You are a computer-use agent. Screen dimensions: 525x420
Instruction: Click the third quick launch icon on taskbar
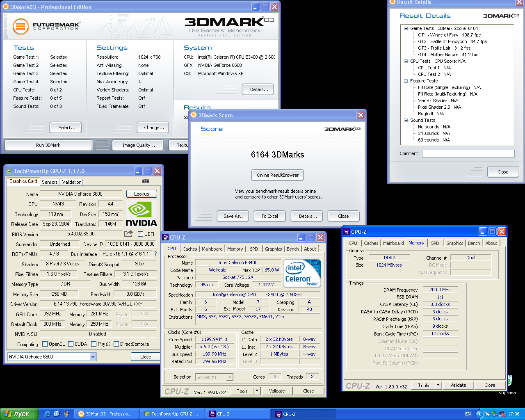click(66, 414)
